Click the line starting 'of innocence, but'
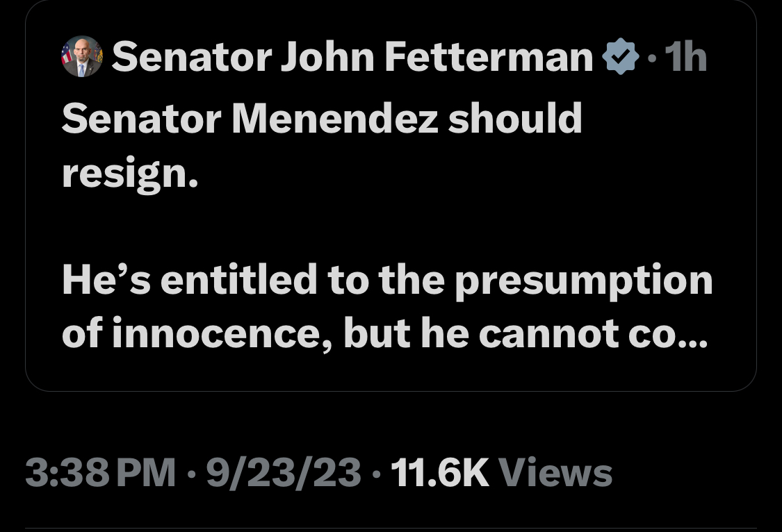782x532 pixels. (384, 333)
